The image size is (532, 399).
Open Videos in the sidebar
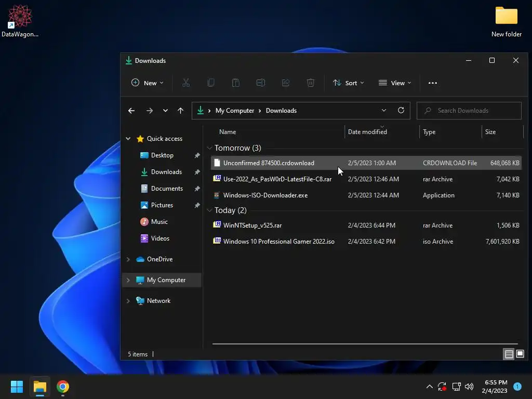pos(160,238)
